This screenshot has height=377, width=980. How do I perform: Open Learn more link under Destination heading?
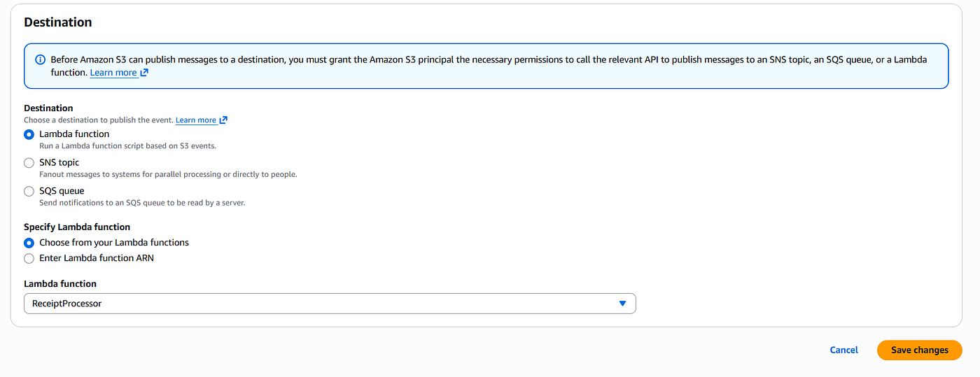196,120
